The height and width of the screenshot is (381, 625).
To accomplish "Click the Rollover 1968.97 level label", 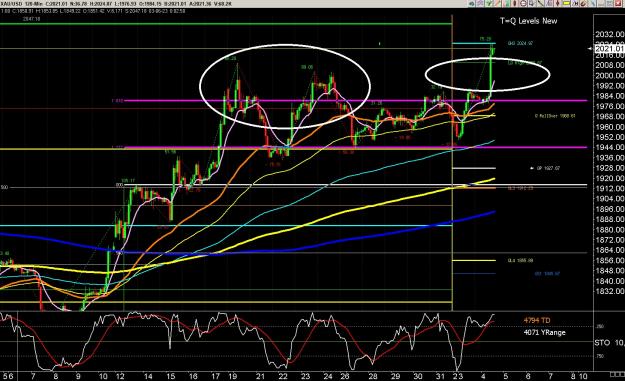I will pyautogui.click(x=555, y=116).
